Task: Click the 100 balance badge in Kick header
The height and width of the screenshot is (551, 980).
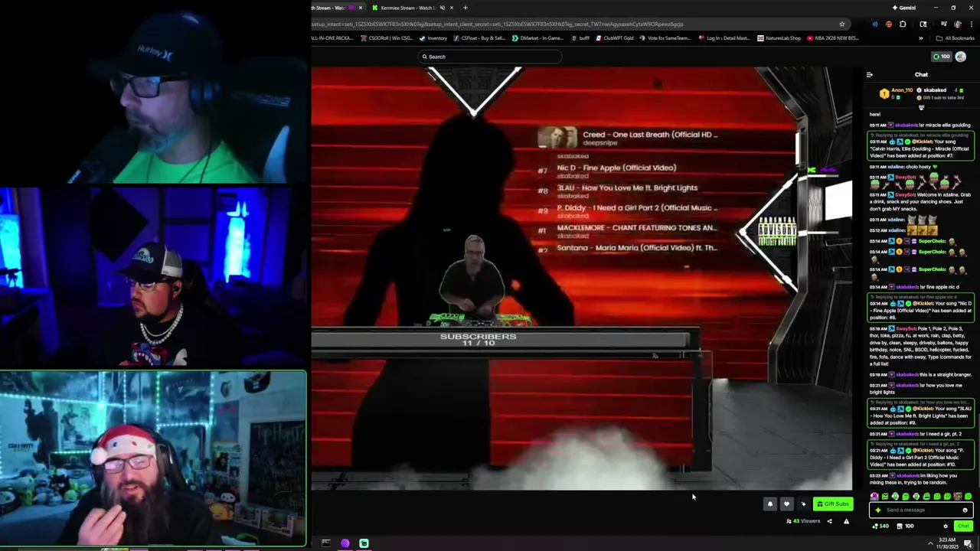Action: coord(941,57)
